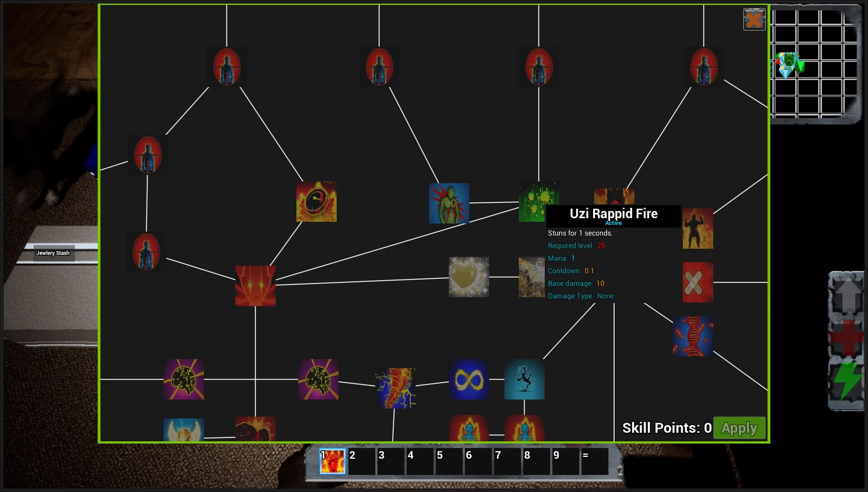The height and width of the screenshot is (492, 868).
Task: Choose the sandy creature skill beside the heart
Action: [x=532, y=277]
